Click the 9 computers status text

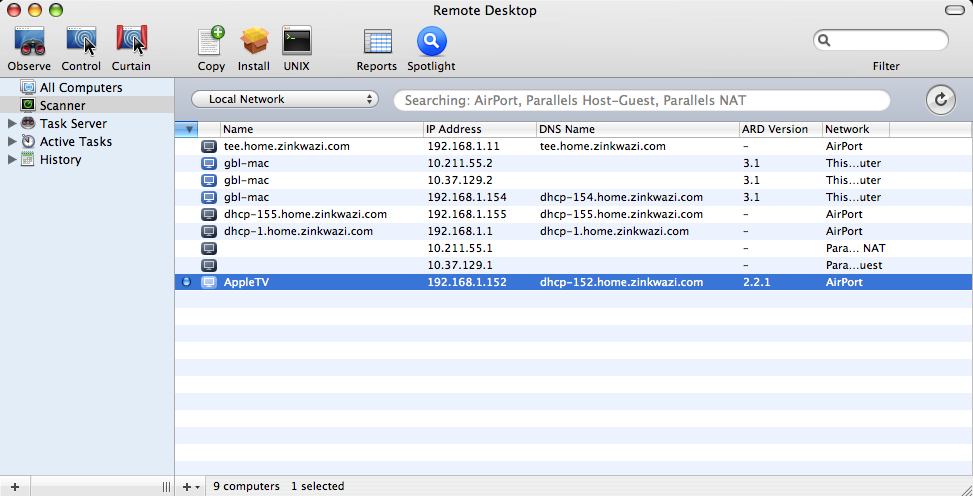[x=246, y=486]
